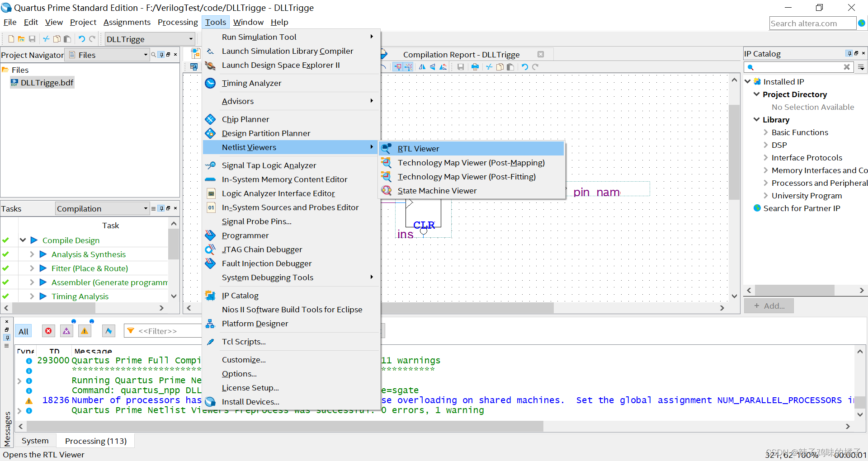Screen dimensions: 868x461
Task: Toggle rubberbanding tool in editor toolbar
Action: (398, 67)
